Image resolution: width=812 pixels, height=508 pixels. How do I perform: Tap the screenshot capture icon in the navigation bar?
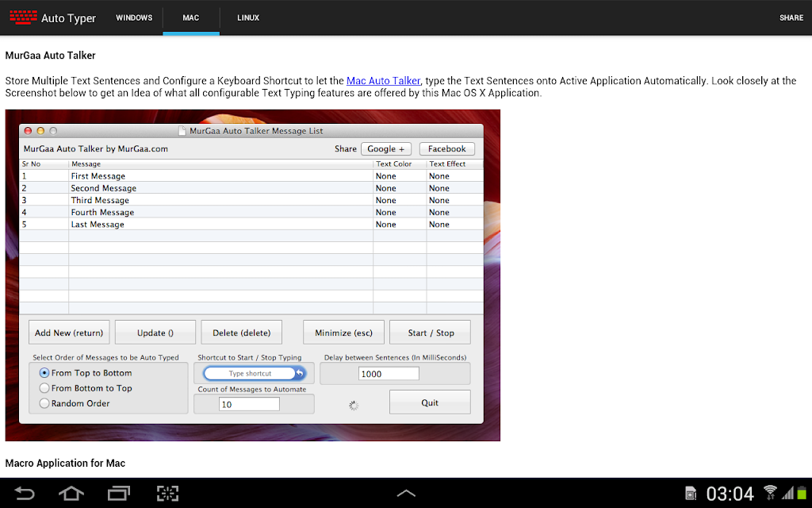[167, 493]
